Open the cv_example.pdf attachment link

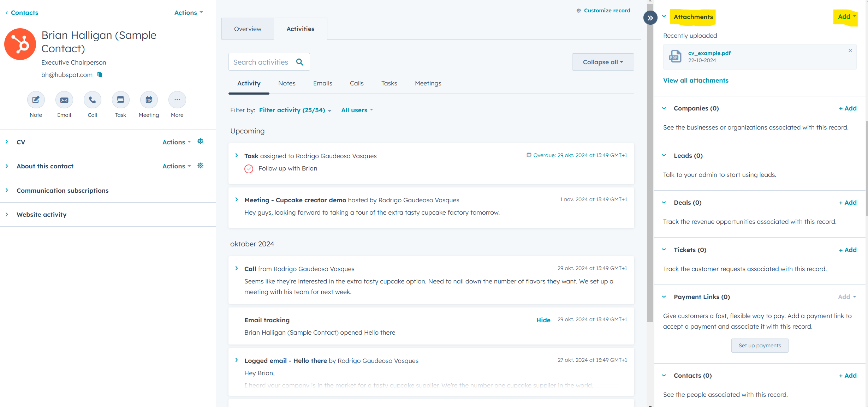(709, 53)
